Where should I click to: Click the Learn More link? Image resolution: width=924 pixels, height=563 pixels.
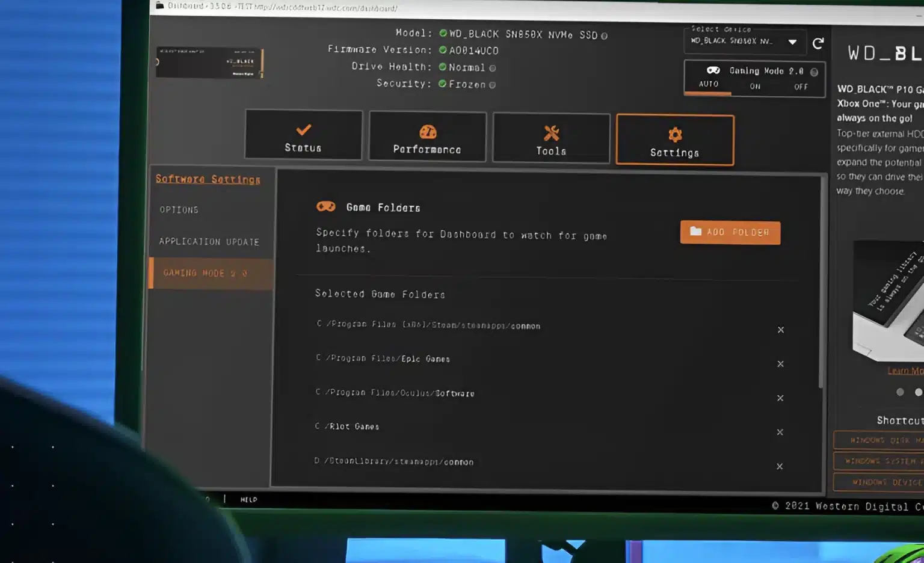pyautogui.click(x=905, y=371)
